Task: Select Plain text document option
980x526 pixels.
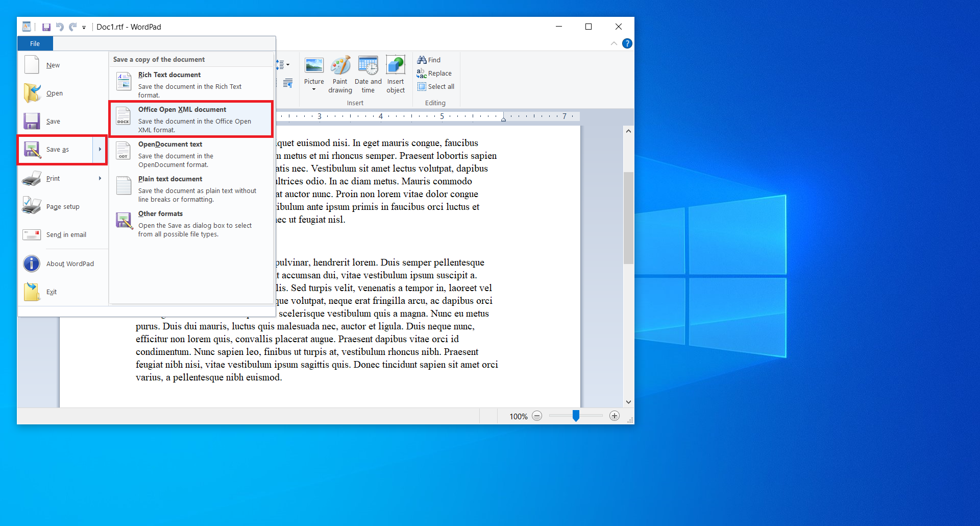Action: (x=191, y=188)
